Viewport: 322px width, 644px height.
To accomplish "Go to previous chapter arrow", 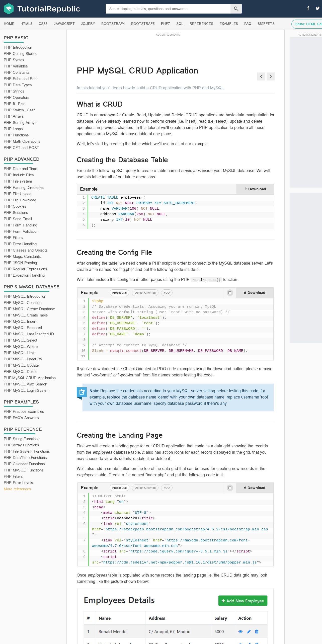I will pyautogui.click(x=261, y=76).
